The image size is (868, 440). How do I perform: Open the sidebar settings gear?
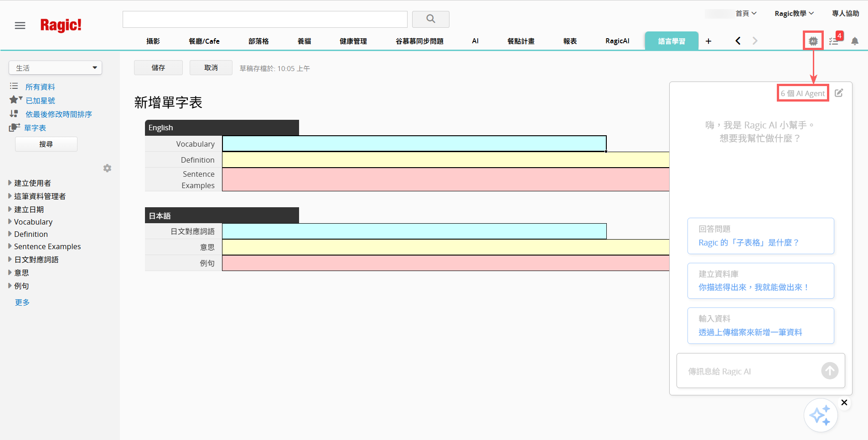(x=107, y=168)
